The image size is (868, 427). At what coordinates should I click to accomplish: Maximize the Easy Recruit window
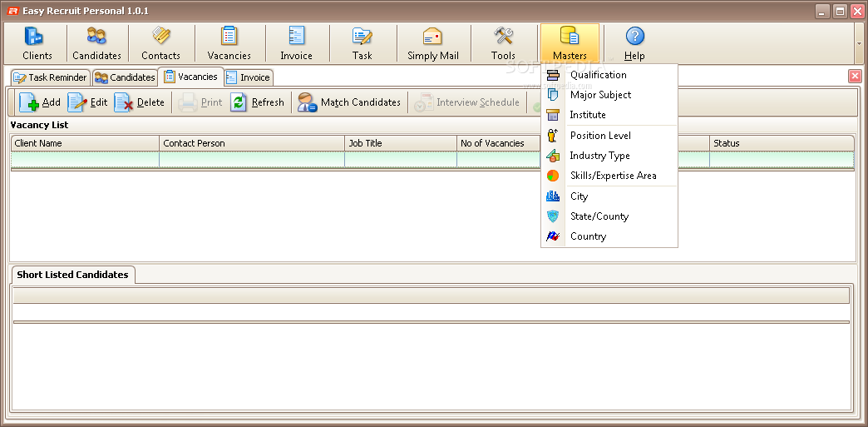tap(840, 11)
